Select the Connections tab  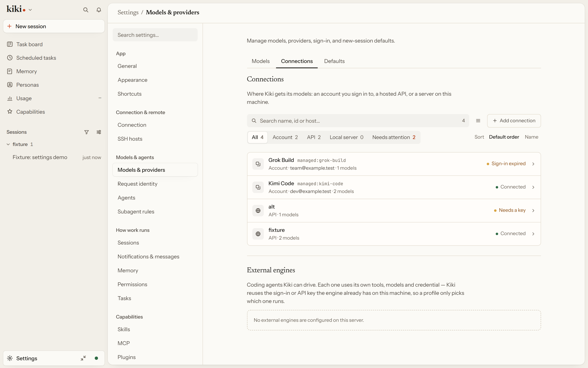coord(297,61)
